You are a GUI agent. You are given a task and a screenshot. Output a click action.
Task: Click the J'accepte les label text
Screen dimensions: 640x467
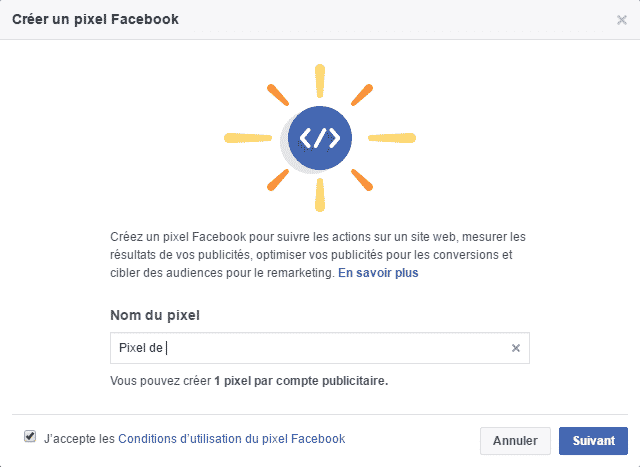[x=80, y=438]
